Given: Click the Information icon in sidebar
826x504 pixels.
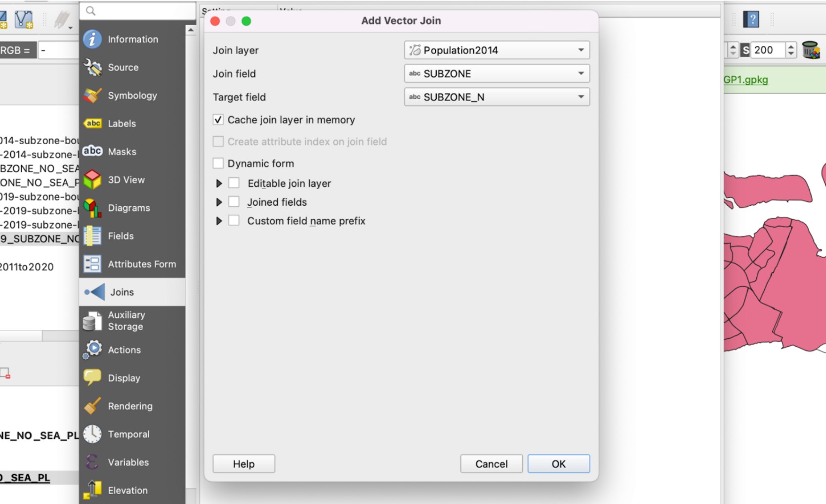Looking at the screenshot, I should 92,39.
